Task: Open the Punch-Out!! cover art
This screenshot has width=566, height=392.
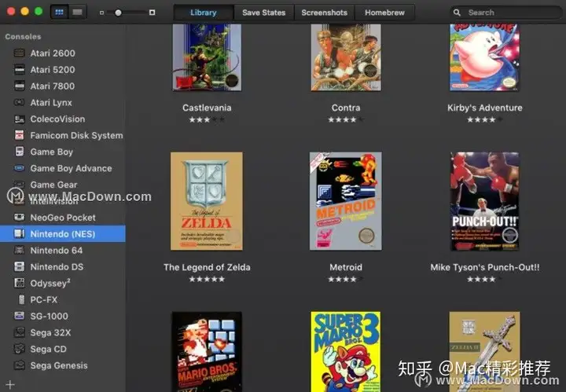Action: [484, 201]
